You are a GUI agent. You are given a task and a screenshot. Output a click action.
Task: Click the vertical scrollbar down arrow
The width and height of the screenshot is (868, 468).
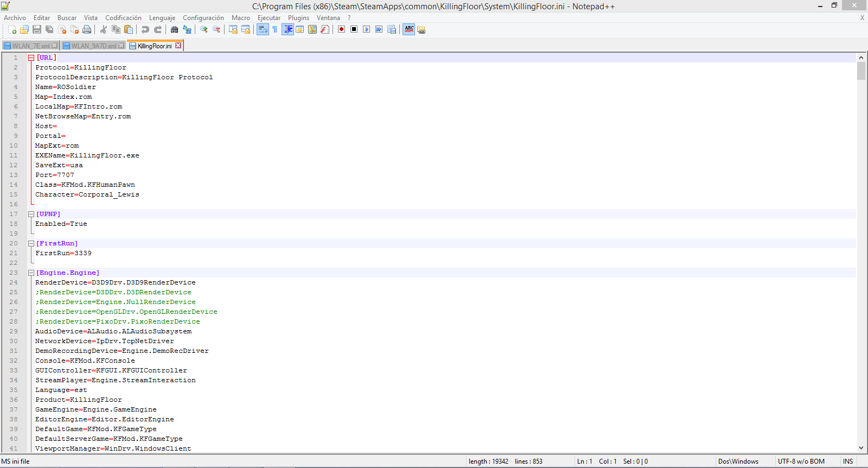861,448
